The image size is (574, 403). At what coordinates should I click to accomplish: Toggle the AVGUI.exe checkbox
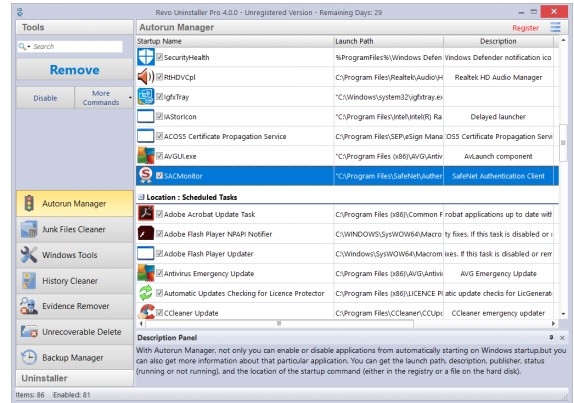click(x=159, y=156)
